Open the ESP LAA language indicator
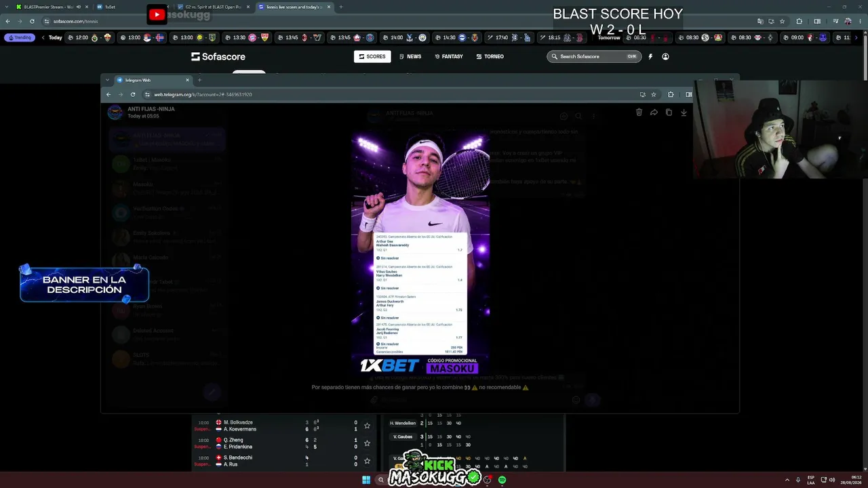Viewport: 868px width, 488px height. [x=811, y=480]
